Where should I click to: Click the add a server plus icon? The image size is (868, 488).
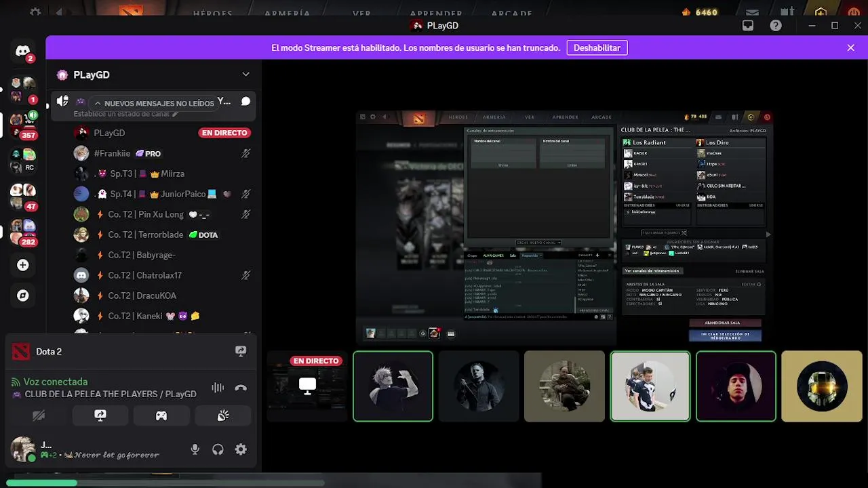click(23, 265)
